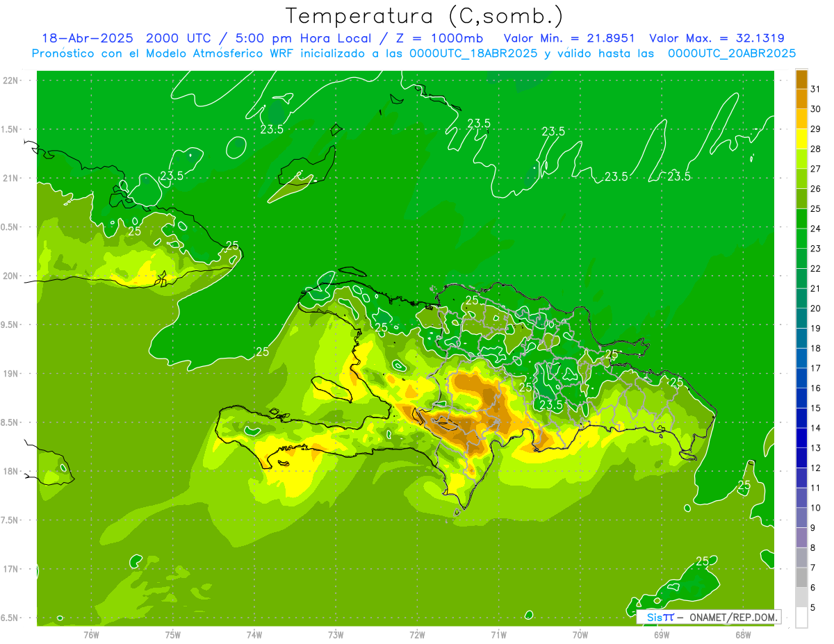The image size is (834, 644).
Task: Click the "72W" longitude axis label
Action: (417, 634)
